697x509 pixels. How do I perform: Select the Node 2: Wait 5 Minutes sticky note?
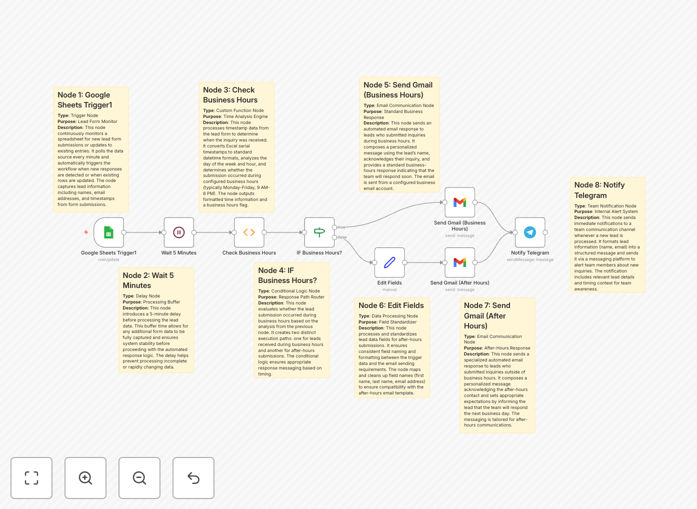point(156,320)
